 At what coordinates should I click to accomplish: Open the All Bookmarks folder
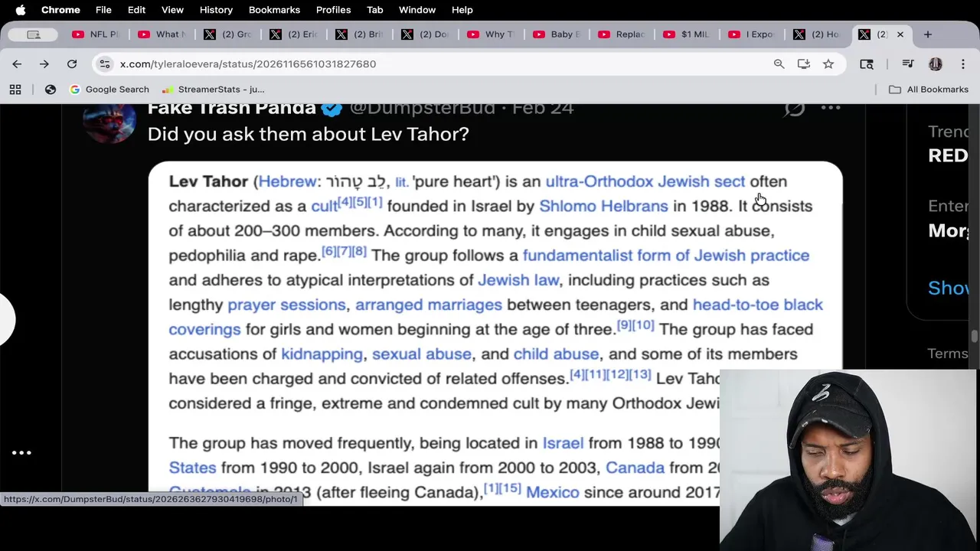[x=929, y=90]
